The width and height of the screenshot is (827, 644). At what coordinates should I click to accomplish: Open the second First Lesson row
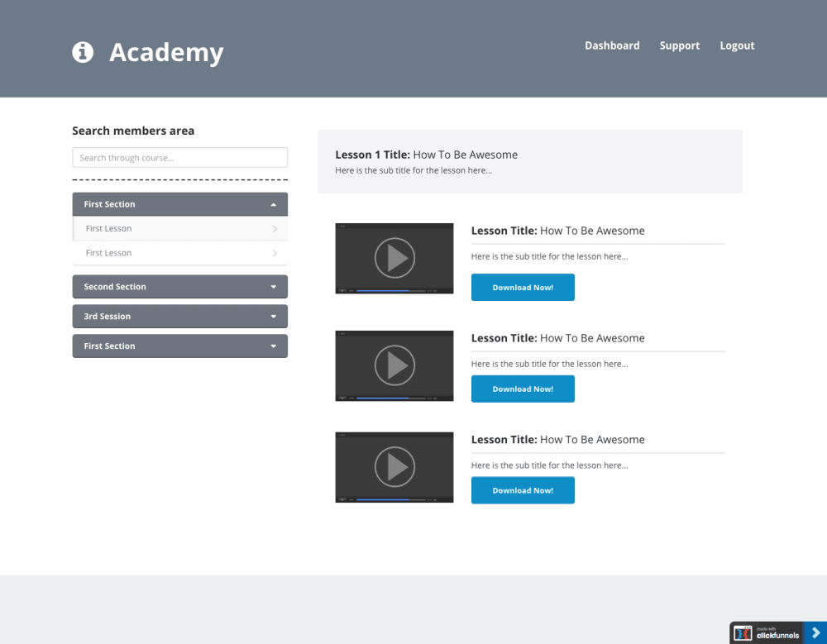(x=179, y=253)
